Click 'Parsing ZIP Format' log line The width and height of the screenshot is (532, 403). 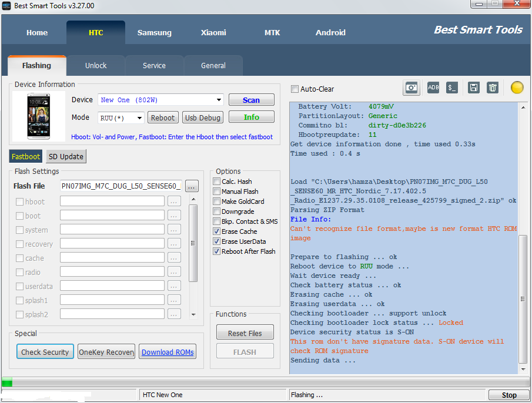coord(327,210)
